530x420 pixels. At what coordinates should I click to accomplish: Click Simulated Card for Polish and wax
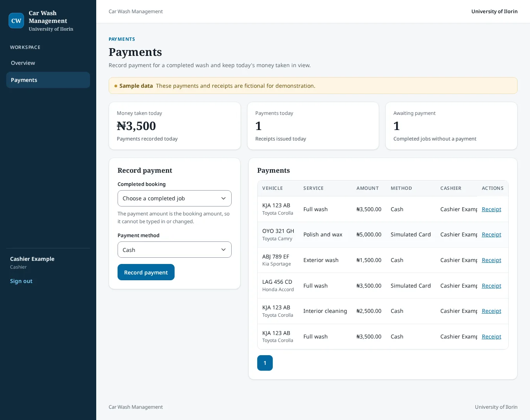(410, 234)
